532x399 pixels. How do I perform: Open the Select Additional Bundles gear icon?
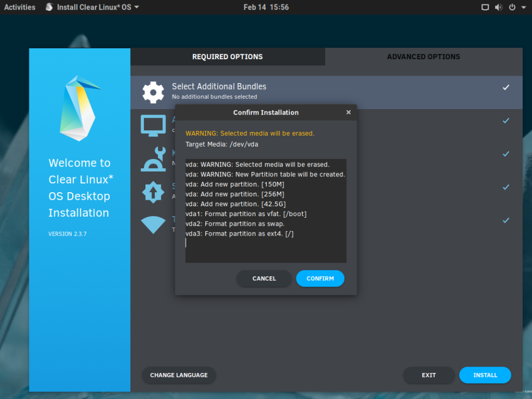tap(153, 92)
